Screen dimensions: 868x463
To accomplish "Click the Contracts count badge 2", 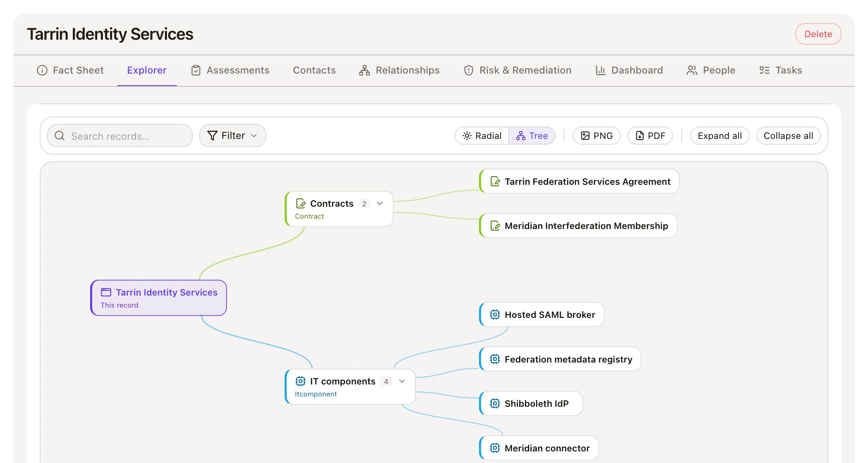I will (x=364, y=203).
